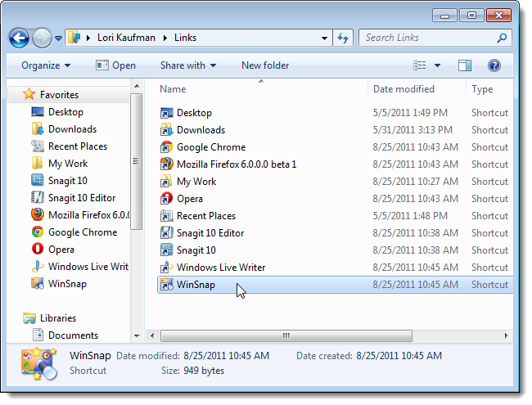Click Windows Live Writer shortcut icon in file list

[x=166, y=268]
